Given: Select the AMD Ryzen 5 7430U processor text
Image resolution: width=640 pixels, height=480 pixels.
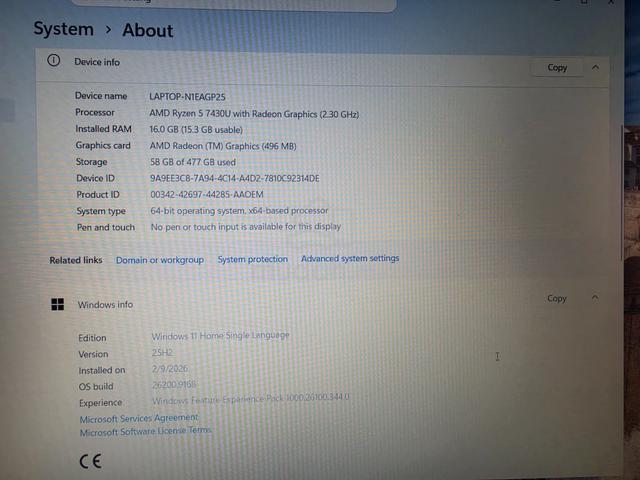Looking at the screenshot, I should (x=254, y=114).
